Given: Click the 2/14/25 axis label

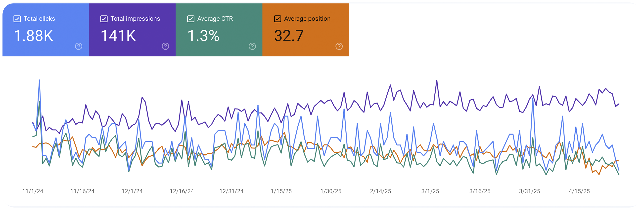Looking at the screenshot, I should tap(380, 191).
